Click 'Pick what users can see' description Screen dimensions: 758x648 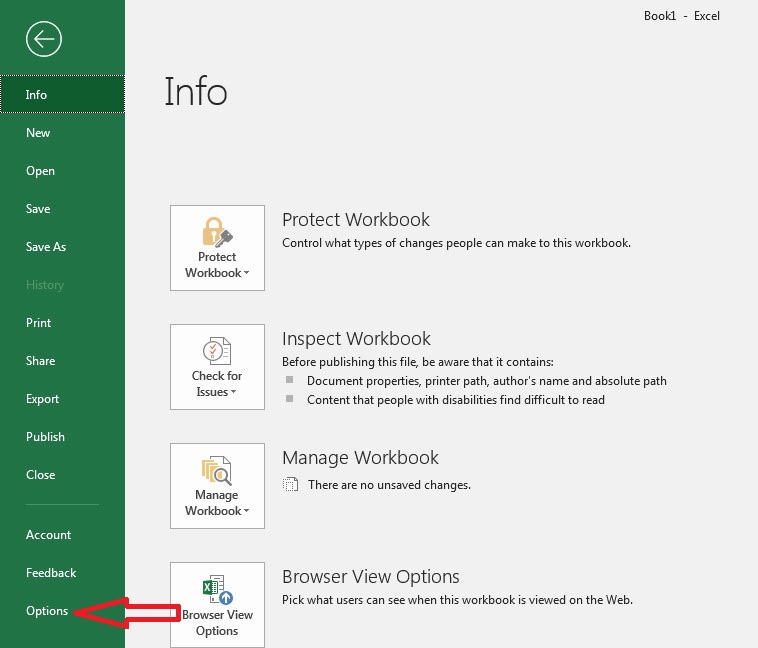[x=457, y=600]
